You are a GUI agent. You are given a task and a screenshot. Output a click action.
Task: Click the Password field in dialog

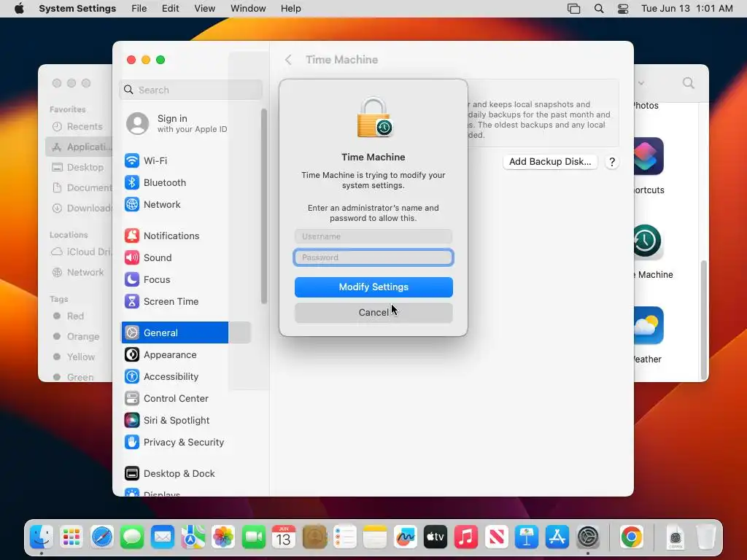[x=373, y=257]
